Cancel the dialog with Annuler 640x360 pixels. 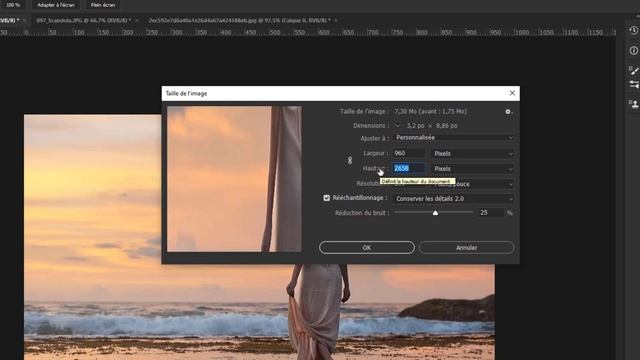[x=467, y=247]
